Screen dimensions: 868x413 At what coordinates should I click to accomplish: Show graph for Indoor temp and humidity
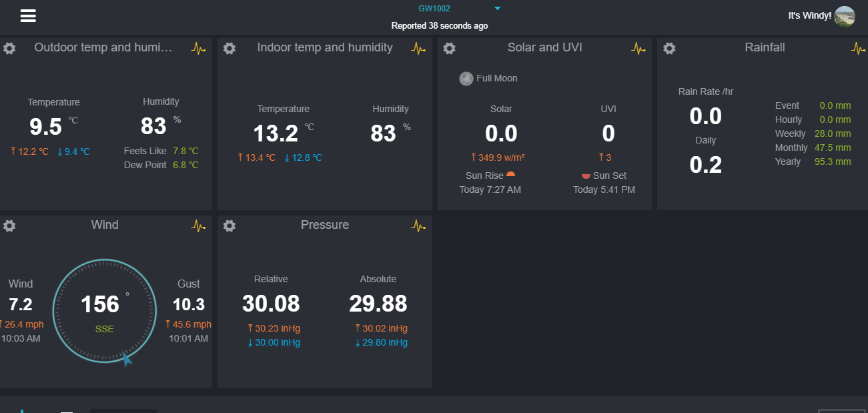[418, 48]
